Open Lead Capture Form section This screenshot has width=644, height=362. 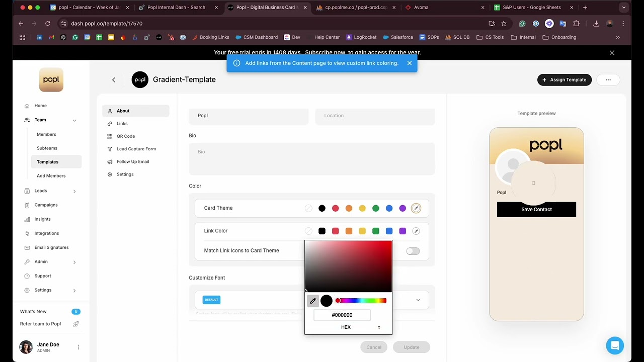point(136,149)
